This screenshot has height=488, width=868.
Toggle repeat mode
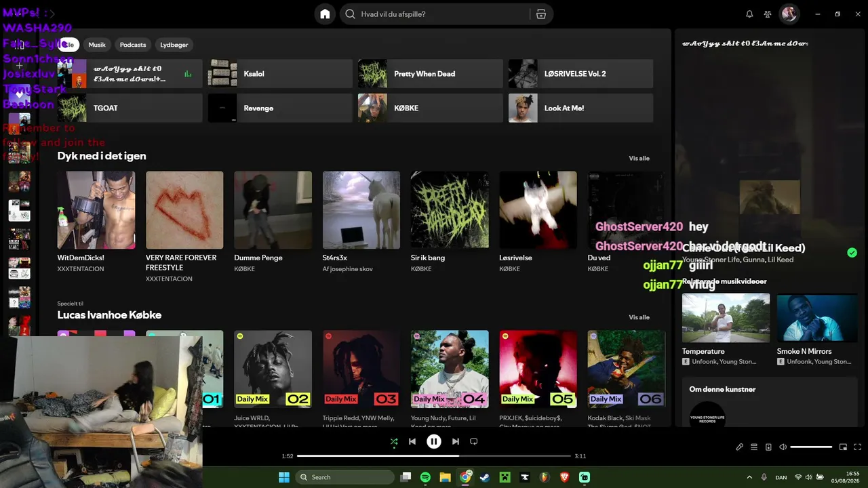click(474, 441)
